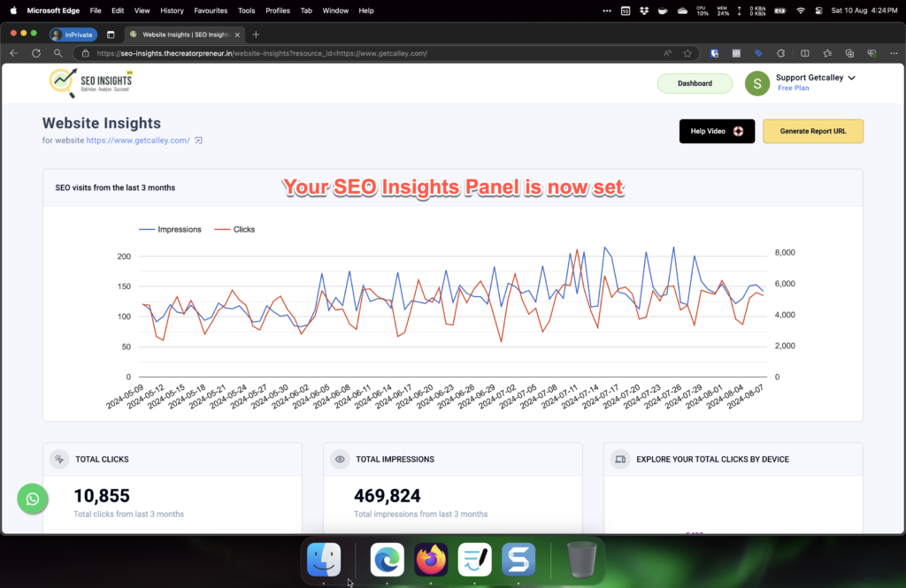The width and height of the screenshot is (906, 588).
Task: Open the tab actions menu icon
Action: click(111, 34)
